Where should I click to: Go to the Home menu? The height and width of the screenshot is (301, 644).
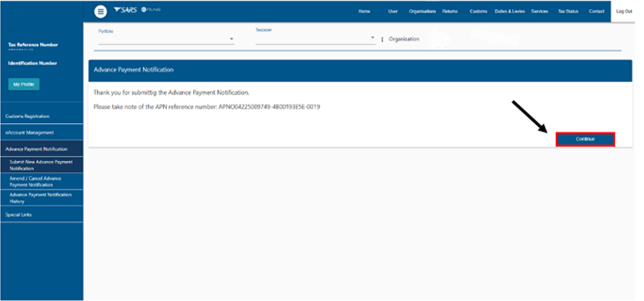click(364, 12)
